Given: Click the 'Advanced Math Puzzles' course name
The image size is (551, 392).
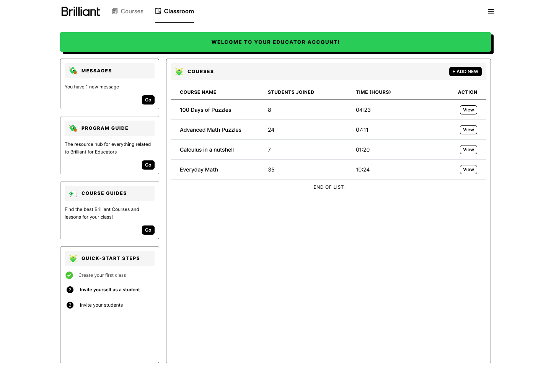Looking at the screenshot, I should [x=210, y=130].
